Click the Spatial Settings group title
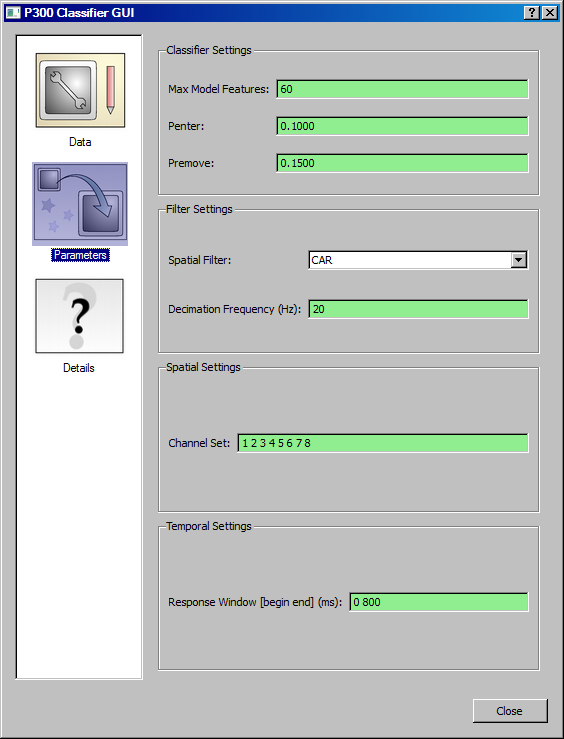The width and height of the screenshot is (564, 739). (203, 367)
